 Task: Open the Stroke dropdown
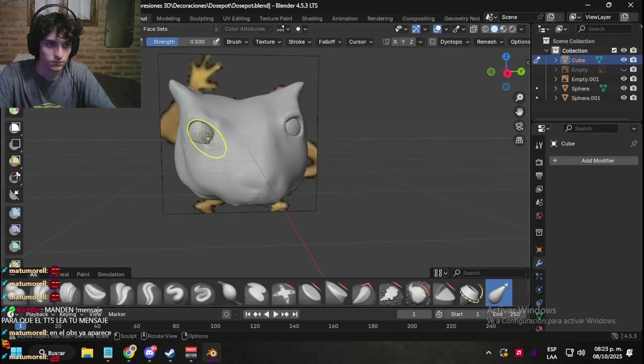[x=300, y=41]
